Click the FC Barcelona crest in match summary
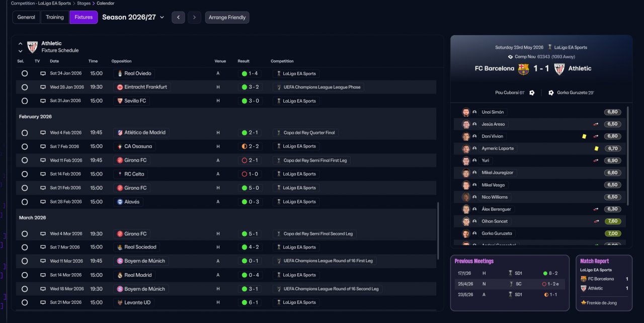644x323 pixels. pyautogui.click(x=524, y=69)
